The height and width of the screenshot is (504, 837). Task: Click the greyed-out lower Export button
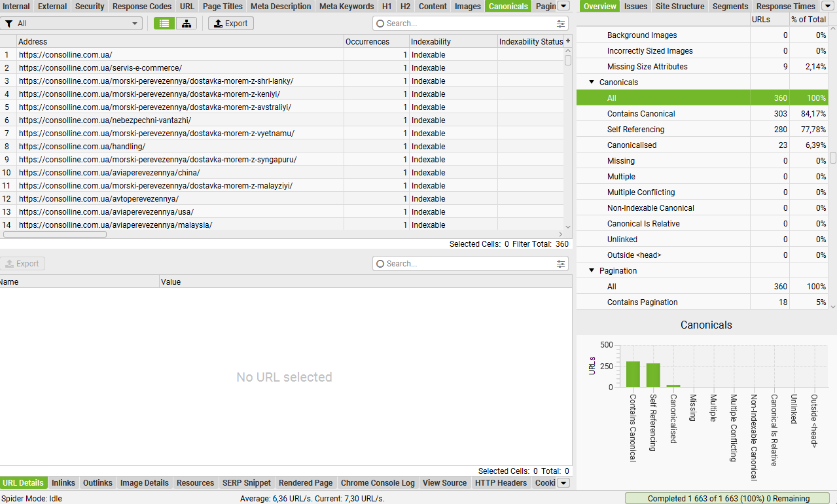(x=23, y=264)
